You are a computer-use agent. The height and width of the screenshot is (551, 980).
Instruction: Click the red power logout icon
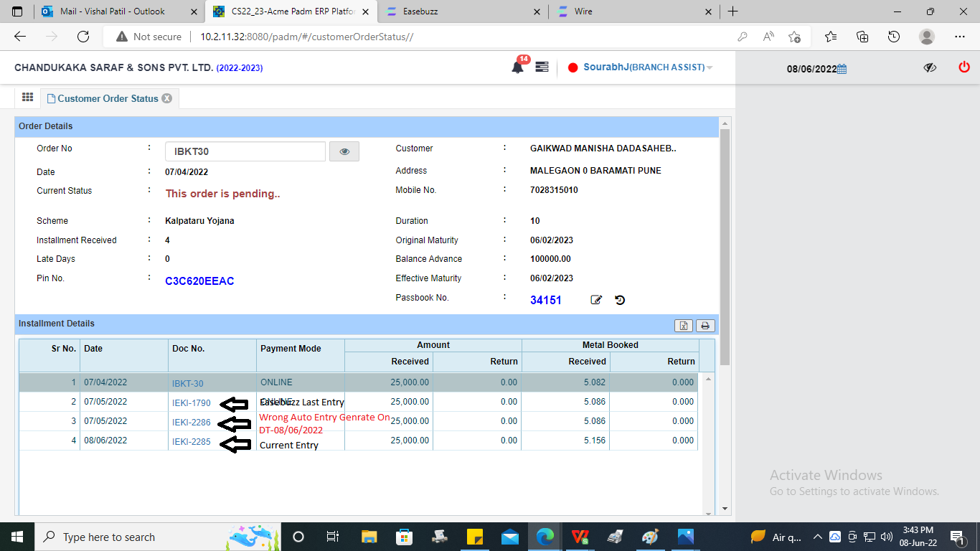[964, 67]
